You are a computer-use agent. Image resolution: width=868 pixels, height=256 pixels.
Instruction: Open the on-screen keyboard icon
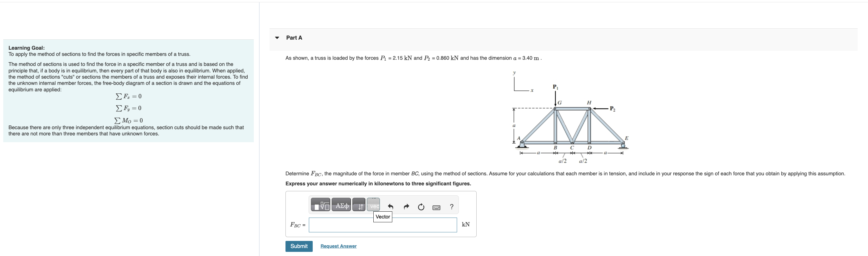point(436,207)
